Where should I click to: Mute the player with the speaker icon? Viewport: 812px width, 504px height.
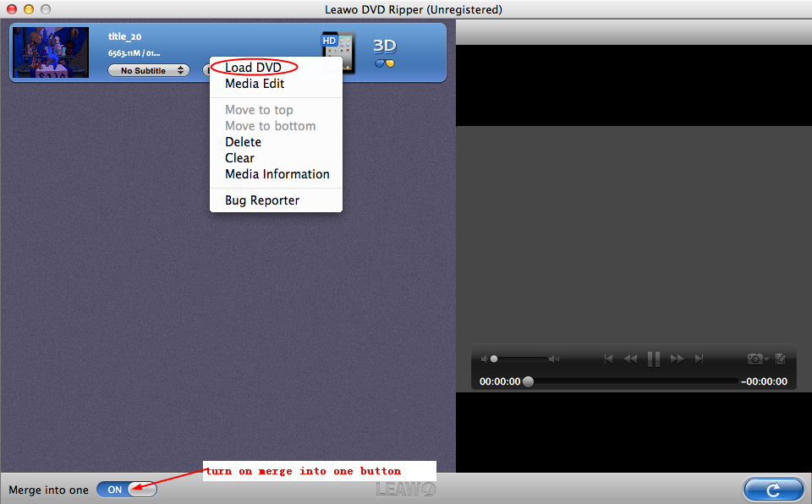[484, 359]
